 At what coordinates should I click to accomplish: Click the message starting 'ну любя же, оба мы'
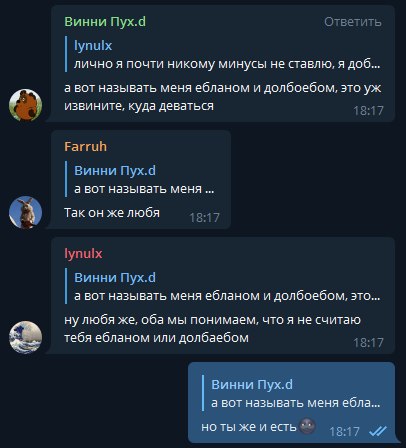pos(212,329)
